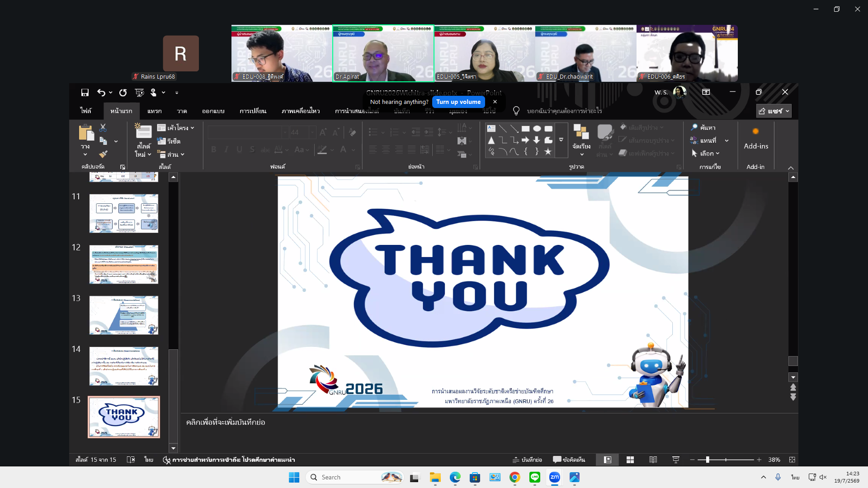
Task: Switch to the ออกแบบ (Design) tab
Action: click(213, 111)
